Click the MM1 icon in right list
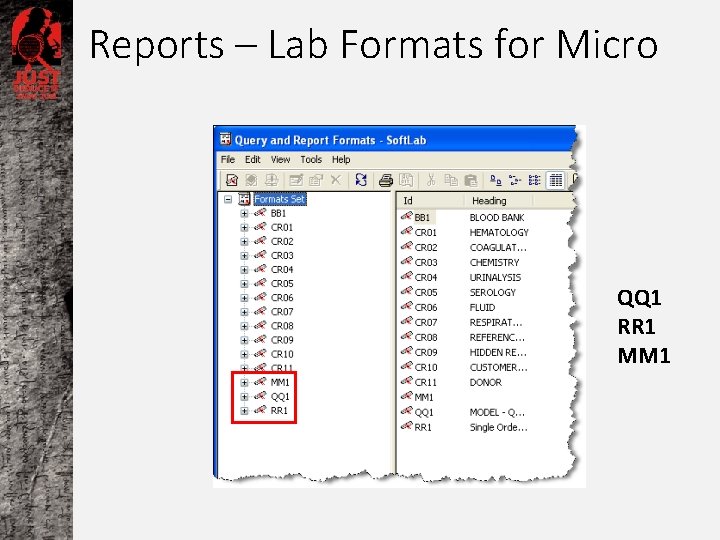Image resolution: width=720 pixels, height=540 pixels. 406,396
